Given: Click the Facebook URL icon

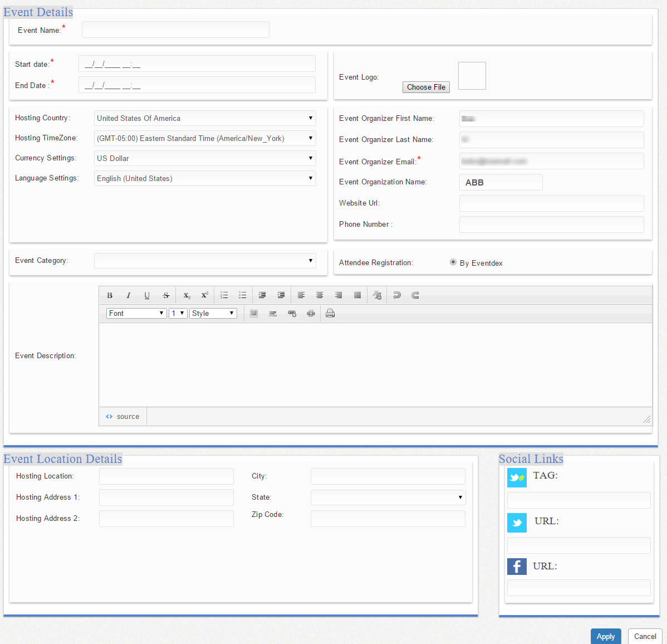Looking at the screenshot, I should pyautogui.click(x=517, y=567).
